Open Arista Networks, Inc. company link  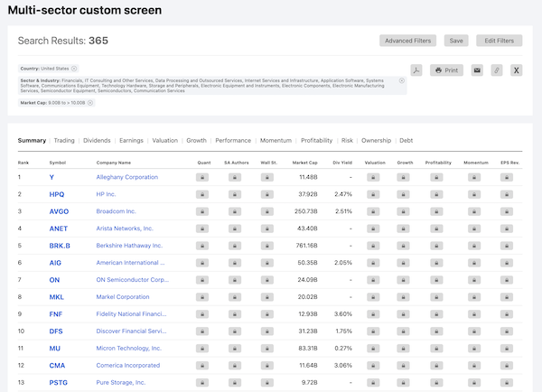coord(125,229)
